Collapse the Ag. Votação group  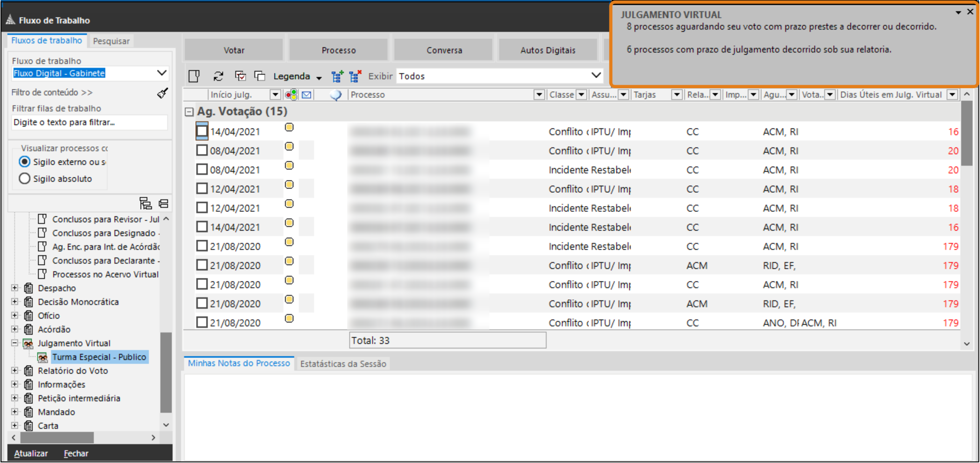189,112
